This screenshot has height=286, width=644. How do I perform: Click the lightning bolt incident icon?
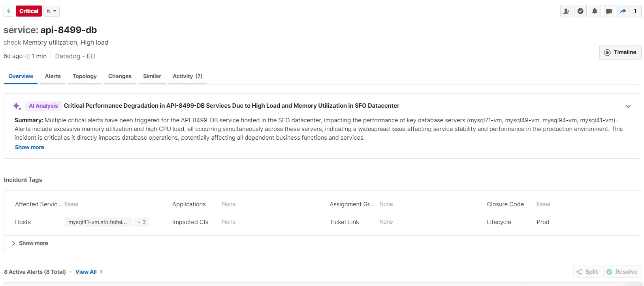click(8, 11)
